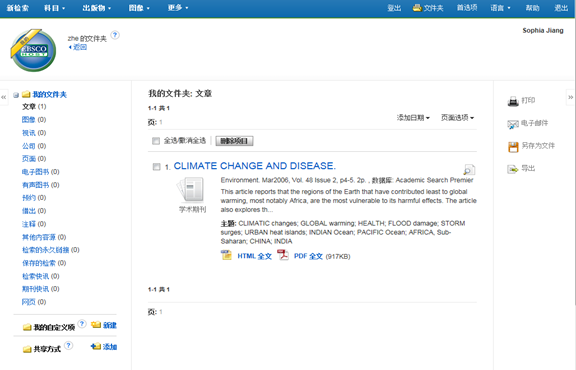This screenshot has height=370, width=576.
Task: Select 检索快讯 (0) in folder list
Action: (x=40, y=276)
